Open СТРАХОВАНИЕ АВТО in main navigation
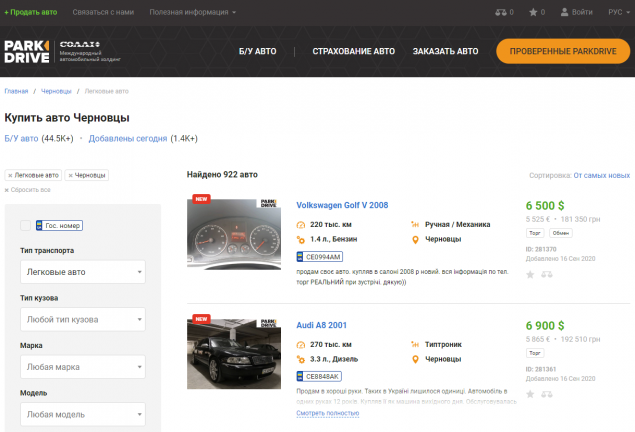The width and height of the screenshot is (635, 432). coord(354,51)
